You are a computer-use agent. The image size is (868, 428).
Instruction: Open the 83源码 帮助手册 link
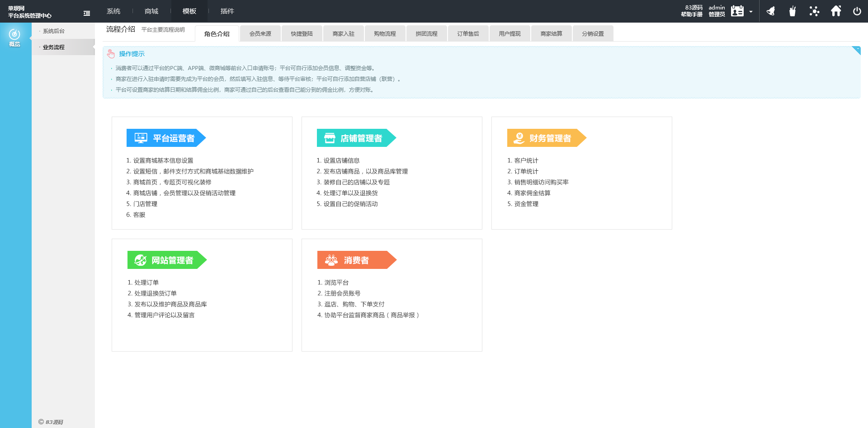tap(692, 11)
